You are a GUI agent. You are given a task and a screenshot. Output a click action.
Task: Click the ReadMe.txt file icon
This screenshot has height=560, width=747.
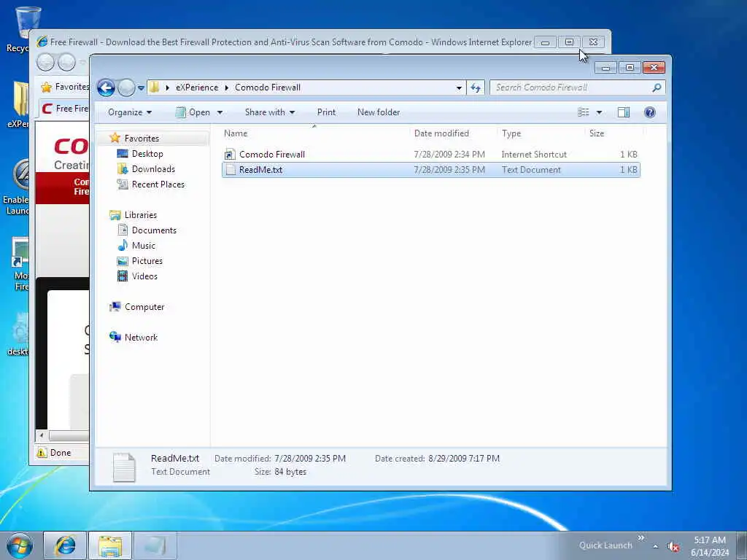231,170
